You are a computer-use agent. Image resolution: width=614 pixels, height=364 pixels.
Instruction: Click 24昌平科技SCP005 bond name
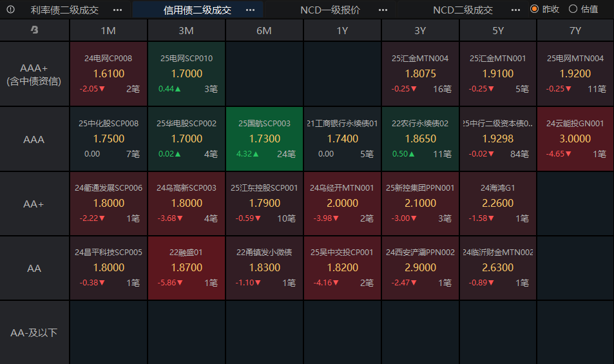(108, 252)
